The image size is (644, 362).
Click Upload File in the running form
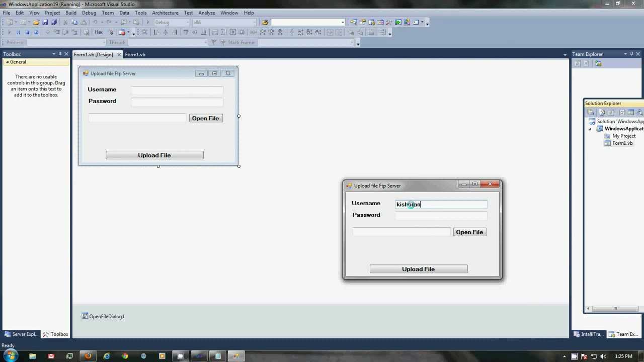pos(419,269)
